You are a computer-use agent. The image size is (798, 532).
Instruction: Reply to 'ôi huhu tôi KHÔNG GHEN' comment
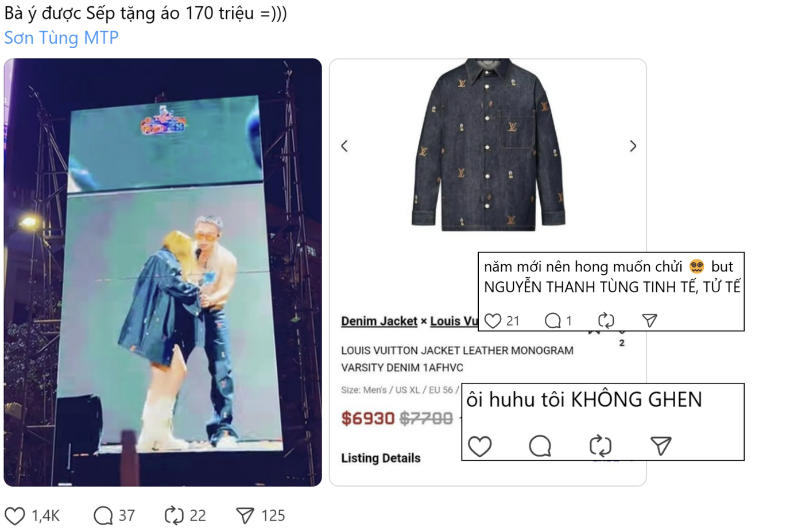(540, 446)
